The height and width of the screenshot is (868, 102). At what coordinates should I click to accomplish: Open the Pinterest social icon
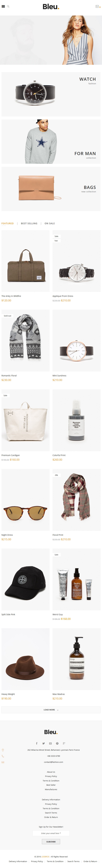(x=57, y=743)
